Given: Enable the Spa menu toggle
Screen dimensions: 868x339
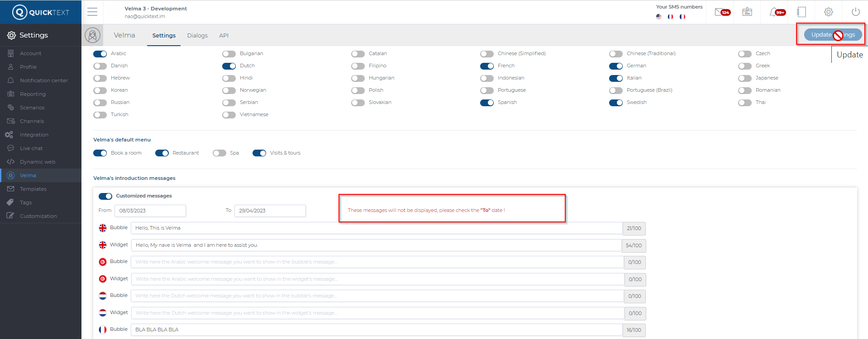Looking at the screenshot, I should [219, 153].
